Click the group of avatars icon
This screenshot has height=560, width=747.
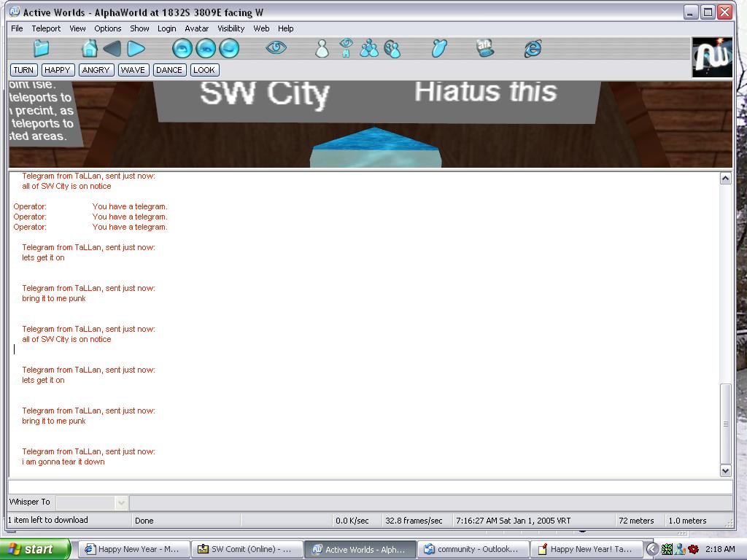(369, 49)
